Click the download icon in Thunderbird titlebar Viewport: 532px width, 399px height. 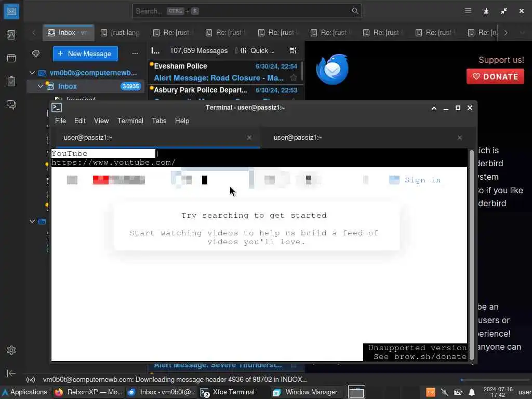click(x=486, y=11)
